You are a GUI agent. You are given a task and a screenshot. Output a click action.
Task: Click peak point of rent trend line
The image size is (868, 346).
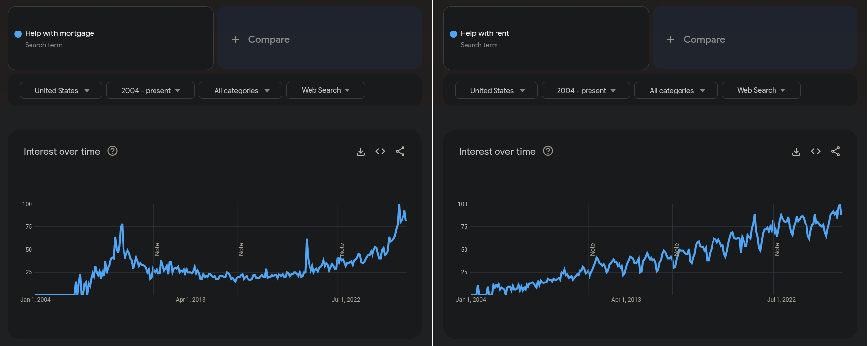(840, 205)
